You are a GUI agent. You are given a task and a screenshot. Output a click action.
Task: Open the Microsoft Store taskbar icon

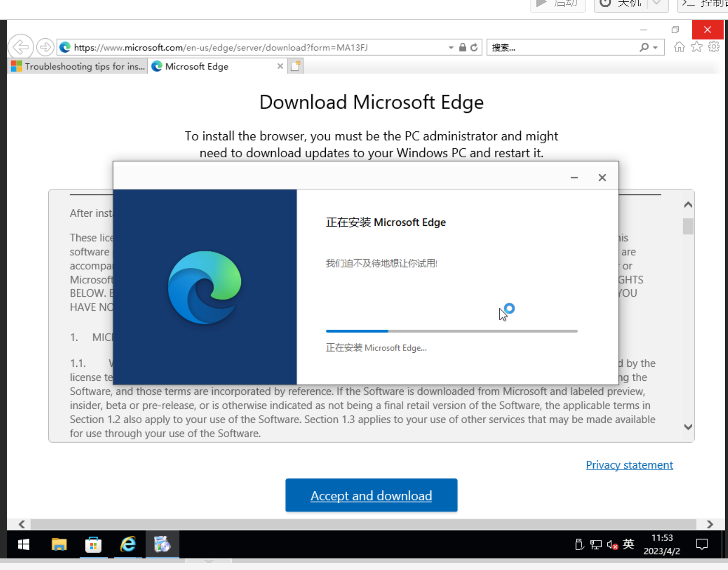(x=93, y=544)
